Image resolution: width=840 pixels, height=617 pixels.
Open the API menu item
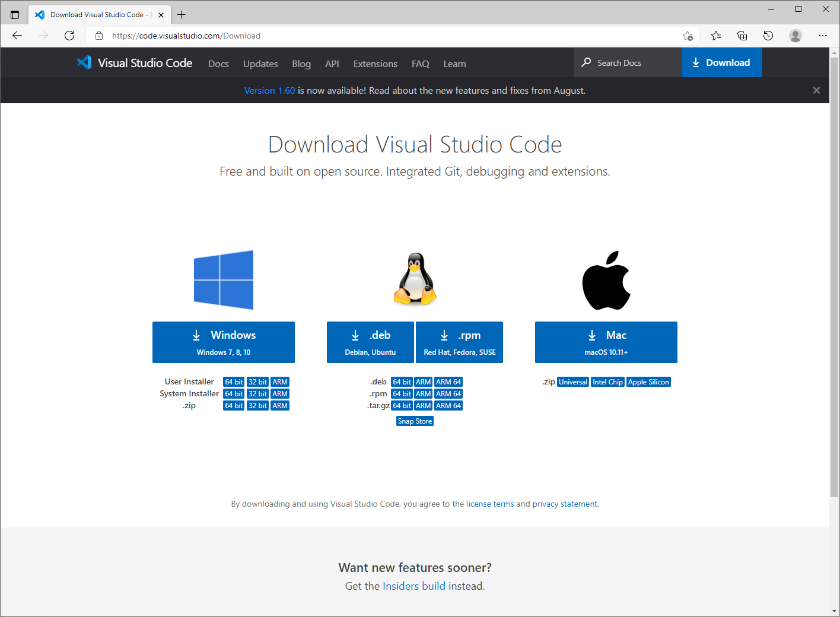[x=332, y=63]
